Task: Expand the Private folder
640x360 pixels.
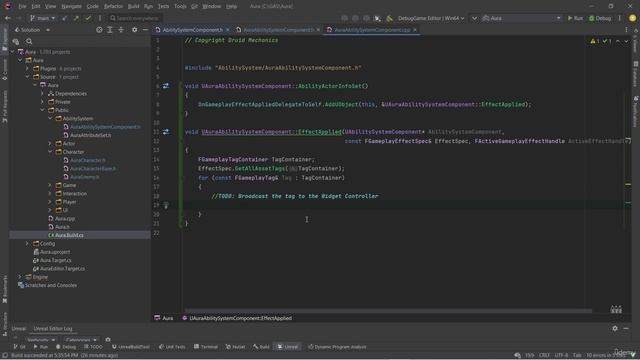Action: [42, 102]
